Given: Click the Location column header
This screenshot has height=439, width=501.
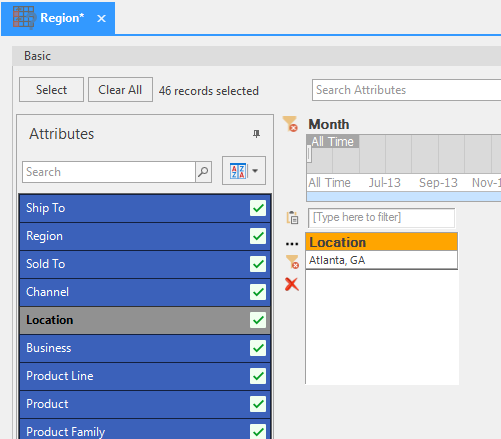Looking at the screenshot, I should [x=381, y=242].
